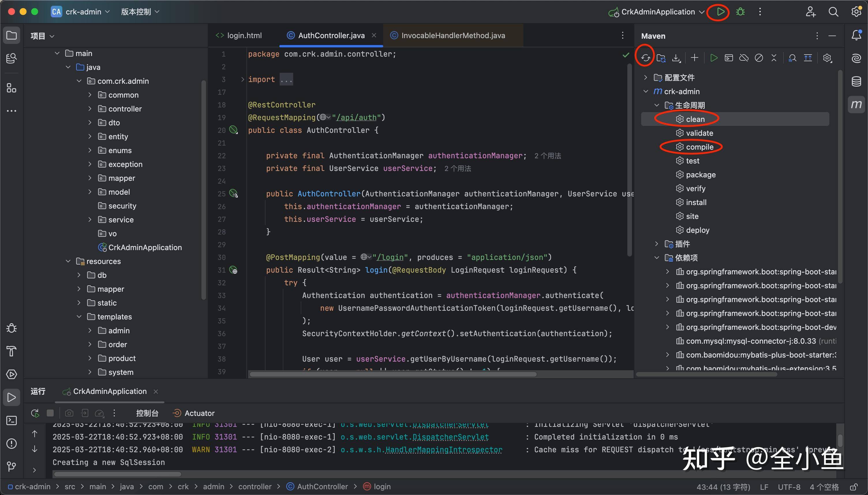Viewport: 868px width, 495px height.
Task: Open crk-admin project dropdown
Action: click(81, 12)
